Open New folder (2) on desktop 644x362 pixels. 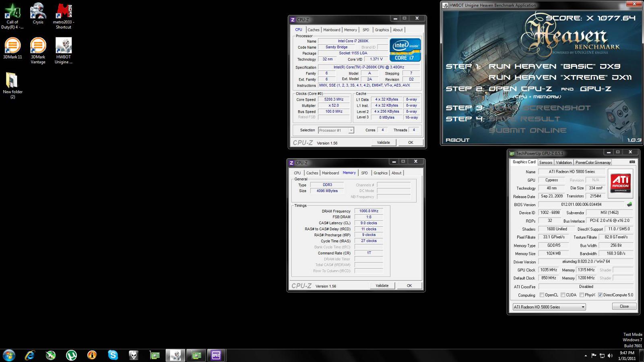[x=12, y=85]
